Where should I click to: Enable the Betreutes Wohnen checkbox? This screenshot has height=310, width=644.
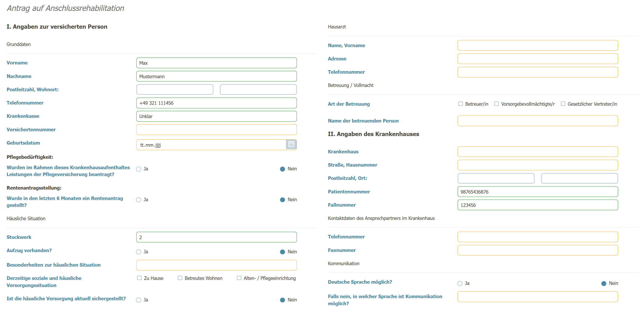click(180, 278)
